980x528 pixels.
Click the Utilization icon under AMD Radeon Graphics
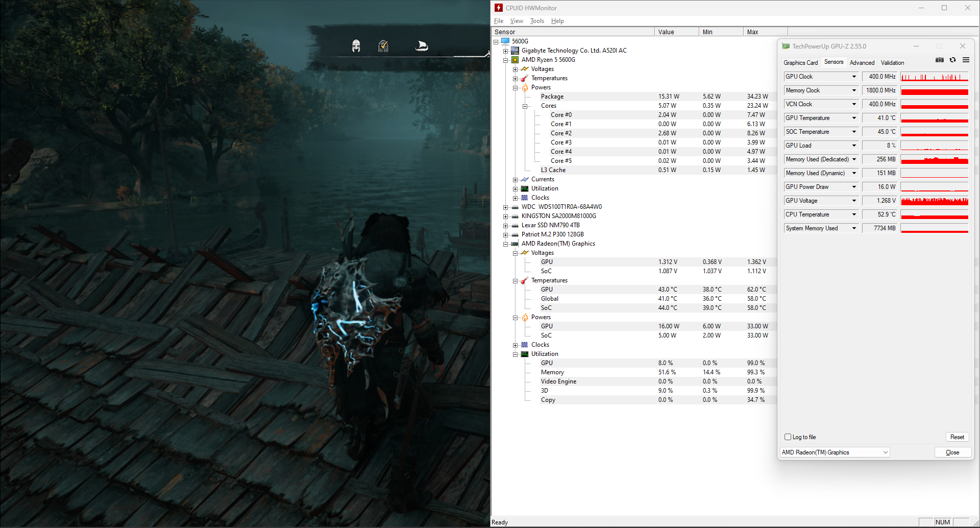pos(525,354)
